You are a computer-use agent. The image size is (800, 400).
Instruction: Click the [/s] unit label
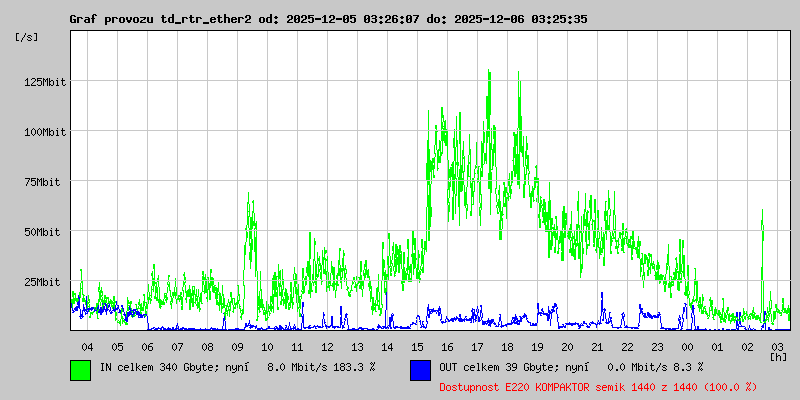pos(27,37)
